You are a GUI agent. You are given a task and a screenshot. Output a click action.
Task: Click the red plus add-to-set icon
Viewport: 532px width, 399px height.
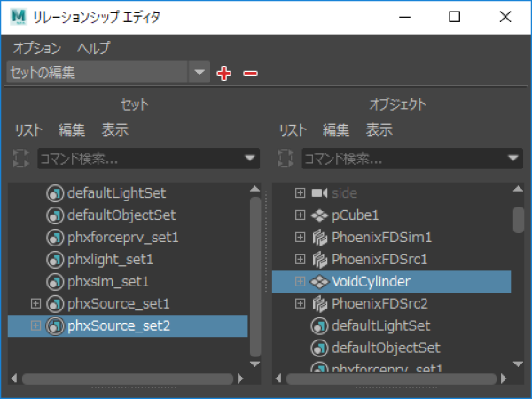click(224, 74)
